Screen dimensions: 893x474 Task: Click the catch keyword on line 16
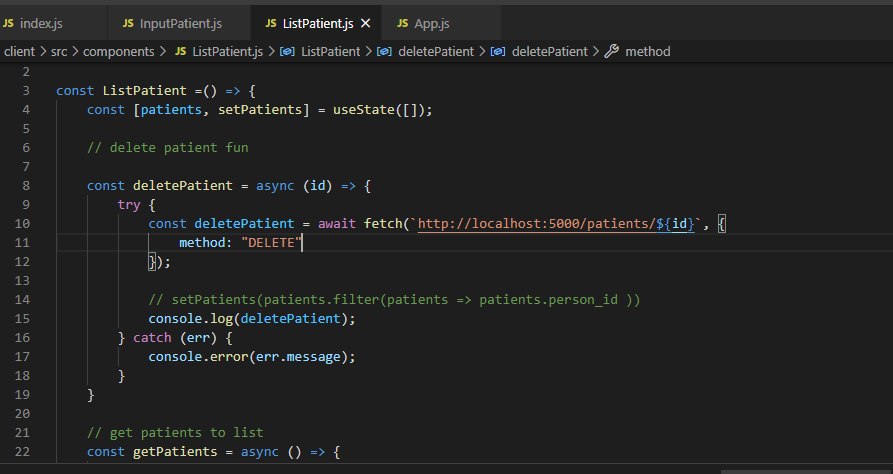pyautogui.click(x=152, y=338)
